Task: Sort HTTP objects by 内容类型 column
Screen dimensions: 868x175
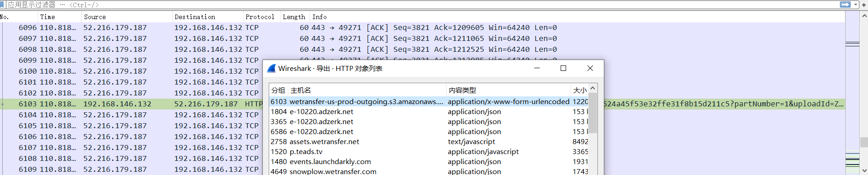Action: click(x=508, y=90)
